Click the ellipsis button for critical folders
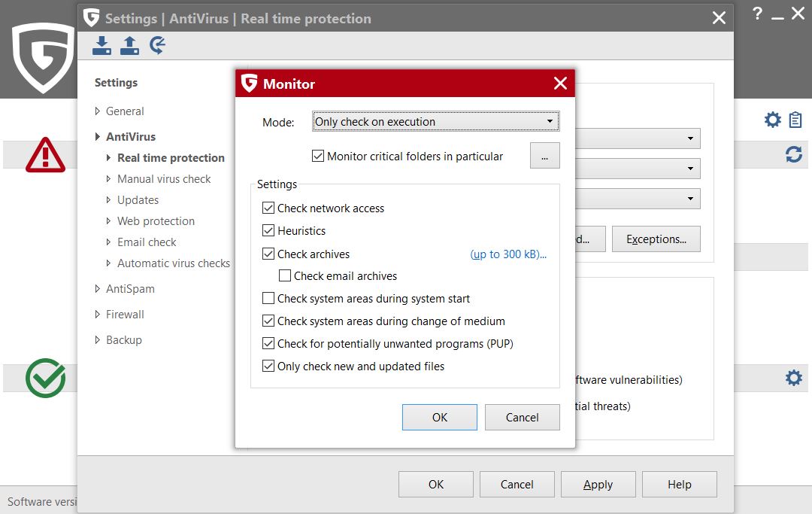 pos(544,157)
